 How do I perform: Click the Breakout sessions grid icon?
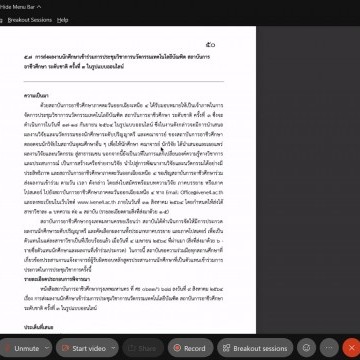pyautogui.click(x=227, y=348)
